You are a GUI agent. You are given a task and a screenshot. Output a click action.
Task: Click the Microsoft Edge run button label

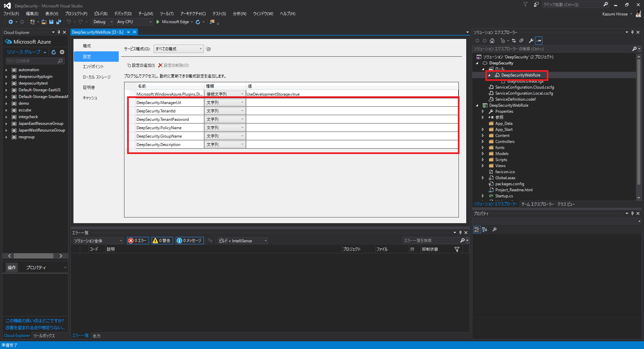175,22
